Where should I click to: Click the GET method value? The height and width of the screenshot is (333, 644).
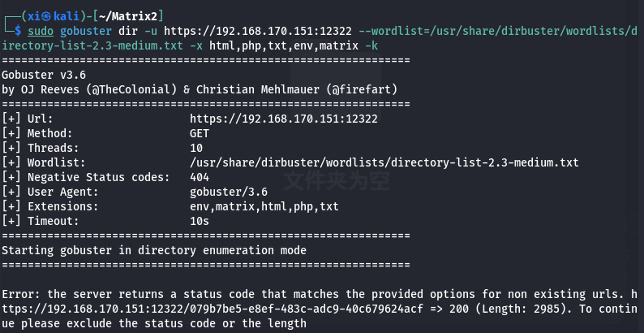coord(200,134)
